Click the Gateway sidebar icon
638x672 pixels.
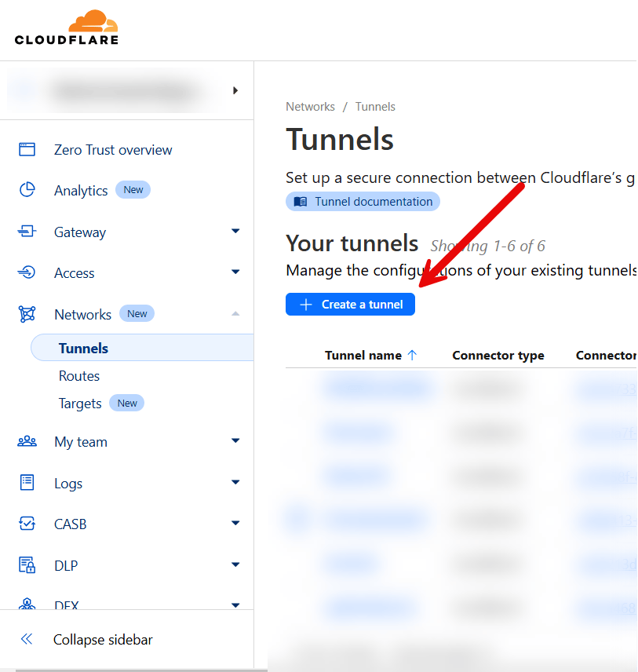(27, 232)
